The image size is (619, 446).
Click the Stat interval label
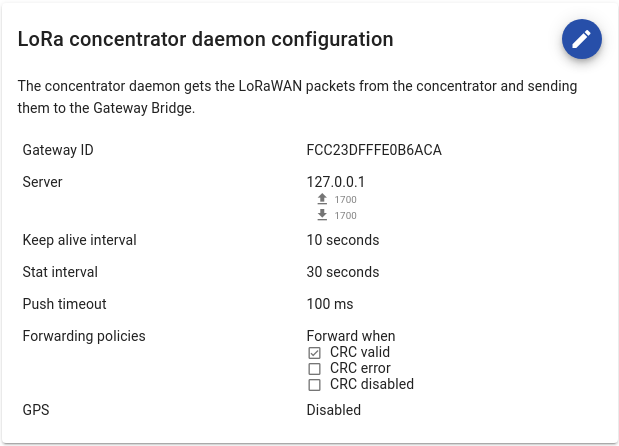click(x=60, y=272)
